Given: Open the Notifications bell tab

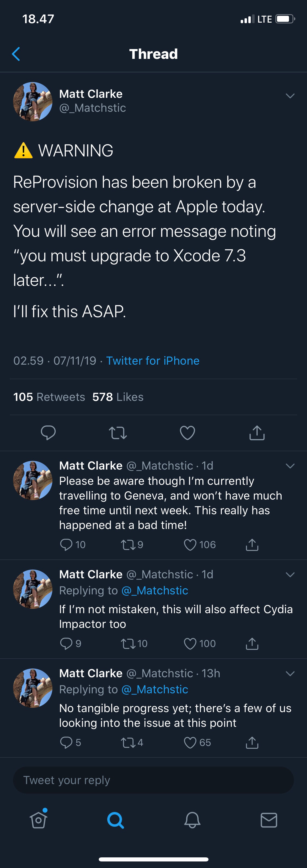Looking at the screenshot, I should [192, 820].
